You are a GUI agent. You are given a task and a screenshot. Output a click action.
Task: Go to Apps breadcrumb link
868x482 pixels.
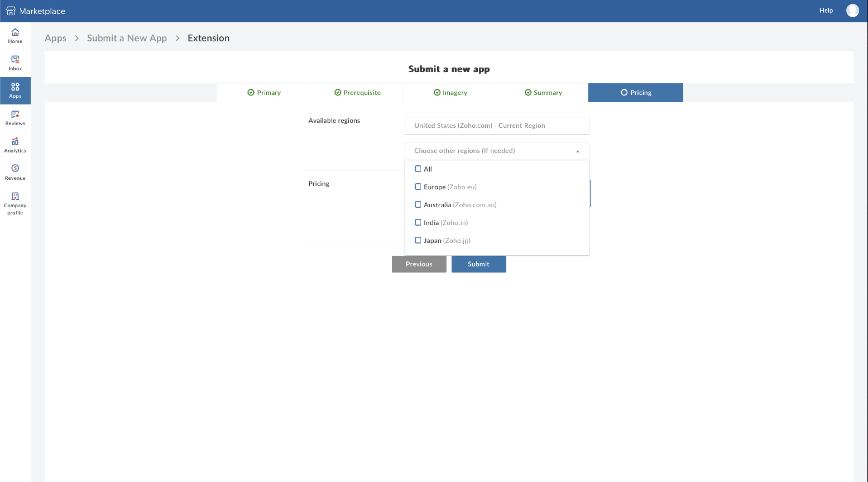tap(55, 38)
